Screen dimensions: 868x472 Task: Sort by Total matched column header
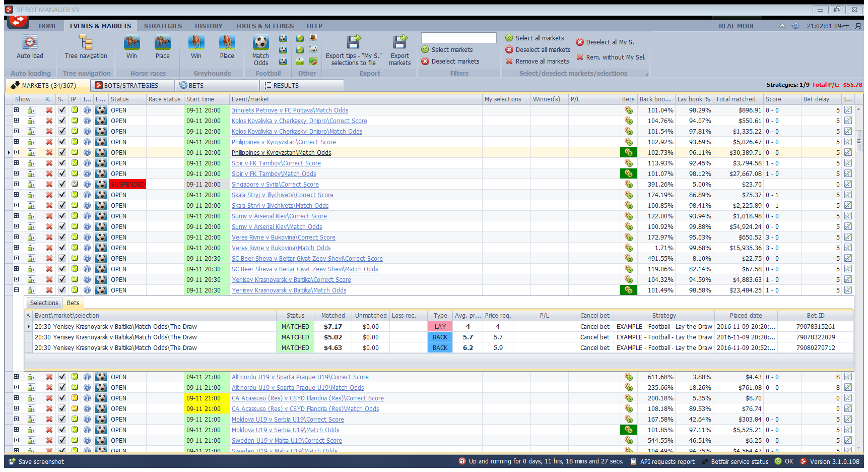coord(738,99)
